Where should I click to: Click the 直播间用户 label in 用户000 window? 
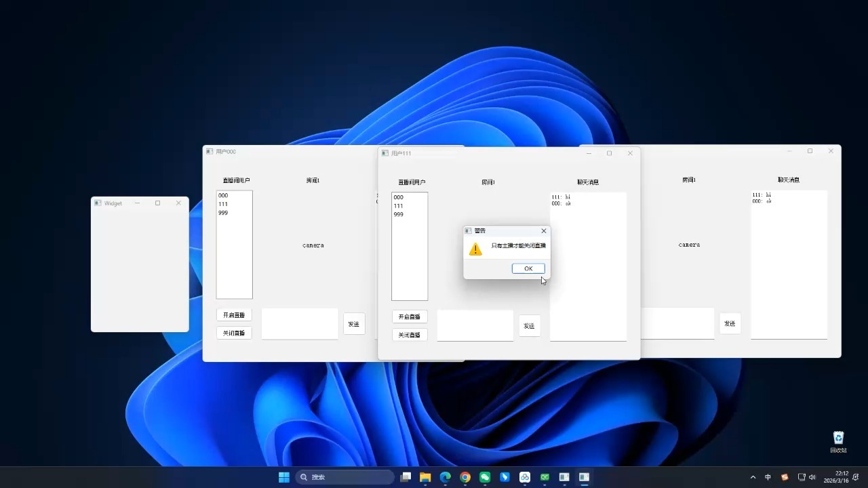pyautogui.click(x=236, y=180)
